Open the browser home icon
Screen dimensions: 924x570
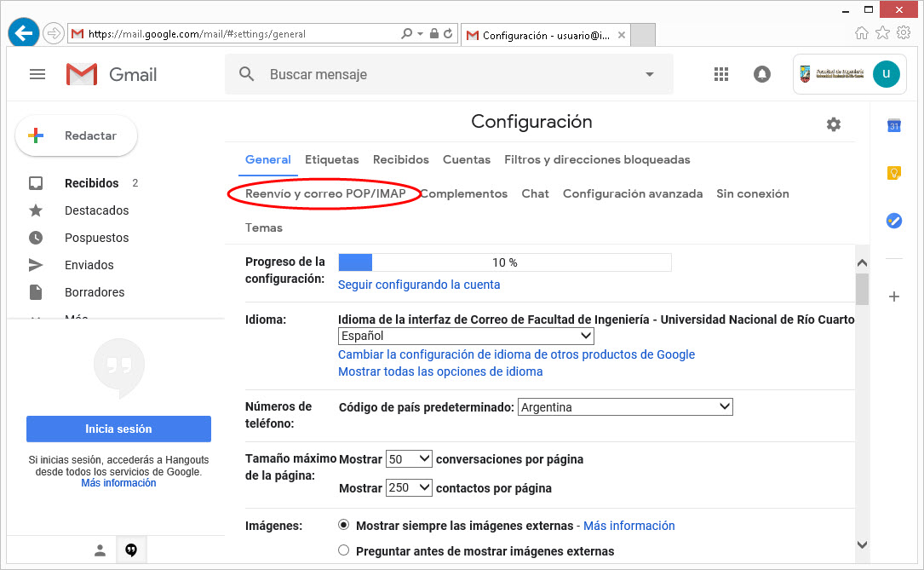862,33
